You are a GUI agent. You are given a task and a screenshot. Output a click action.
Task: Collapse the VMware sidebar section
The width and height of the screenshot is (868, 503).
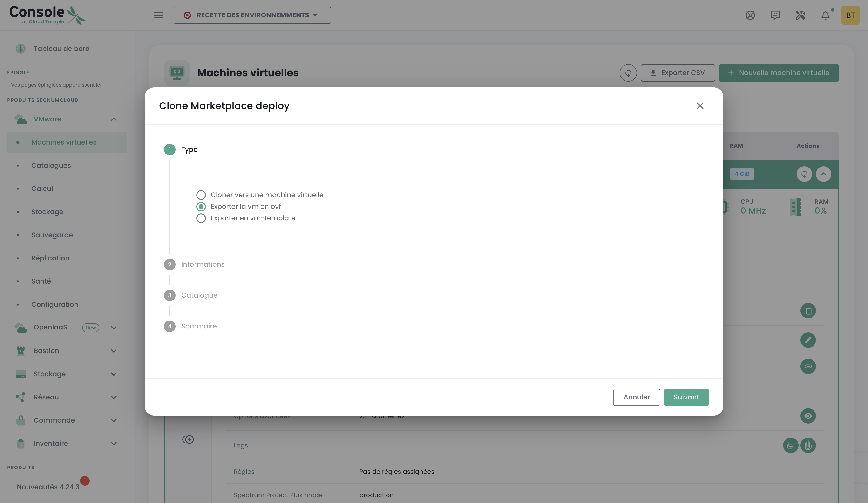114,119
